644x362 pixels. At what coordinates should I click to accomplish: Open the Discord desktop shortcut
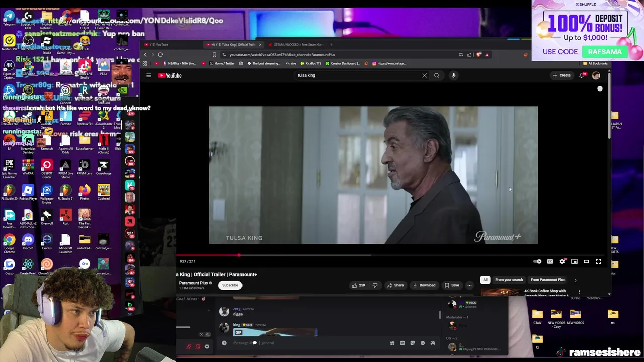coord(28,242)
